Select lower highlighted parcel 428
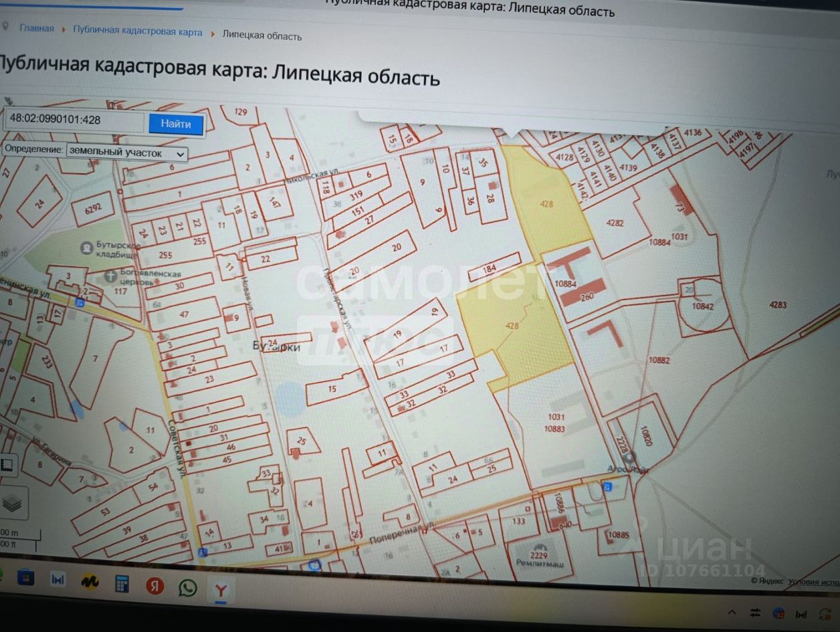The width and height of the screenshot is (840, 632). (513, 326)
